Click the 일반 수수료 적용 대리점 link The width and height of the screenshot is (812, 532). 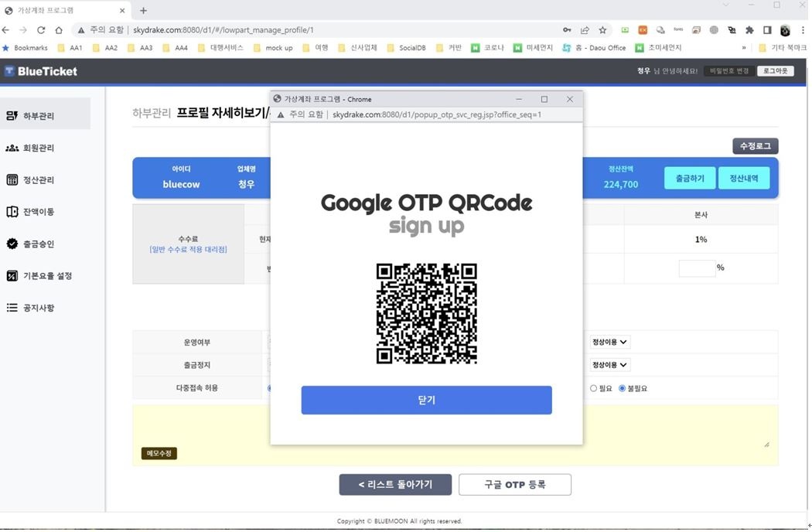click(x=188, y=250)
